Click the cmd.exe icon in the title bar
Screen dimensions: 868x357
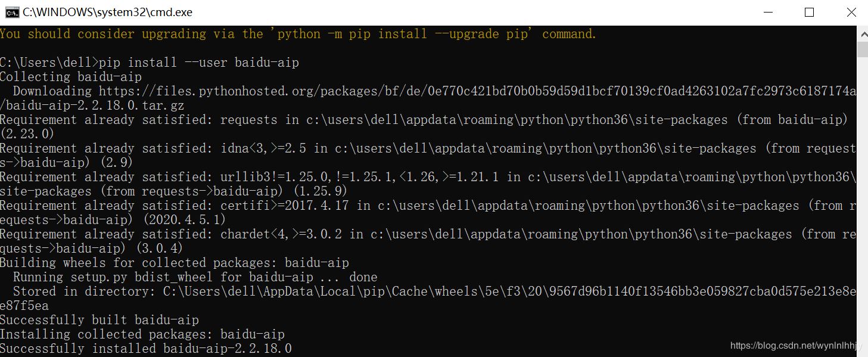pyautogui.click(x=13, y=11)
